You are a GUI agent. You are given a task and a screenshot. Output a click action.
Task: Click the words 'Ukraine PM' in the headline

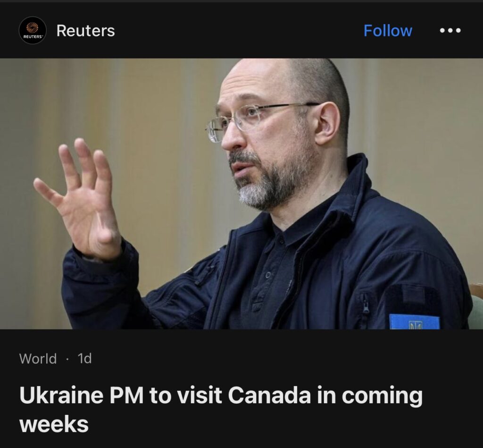coord(81,395)
